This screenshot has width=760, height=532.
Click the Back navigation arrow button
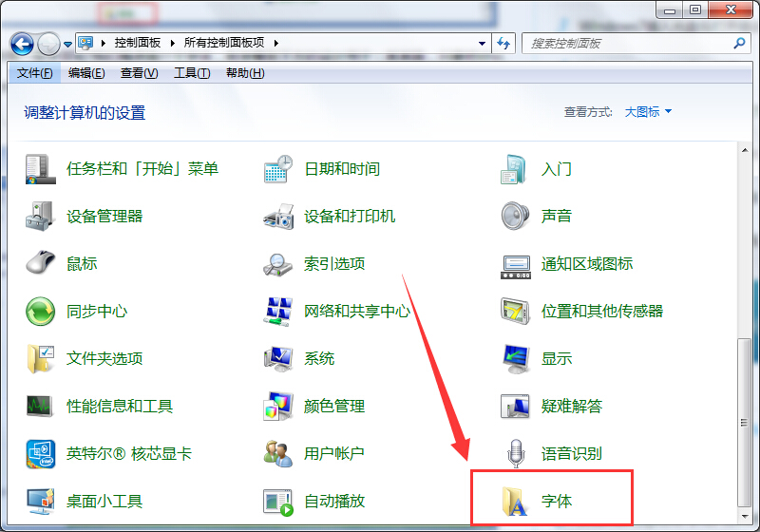(x=23, y=44)
